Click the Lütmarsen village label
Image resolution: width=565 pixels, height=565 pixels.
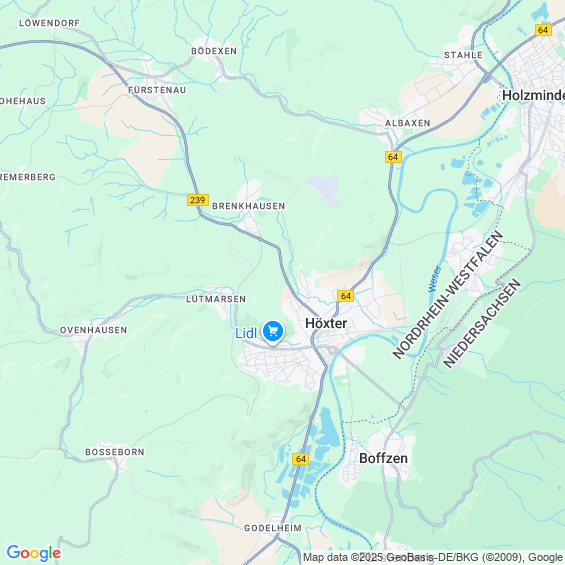click(x=216, y=299)
